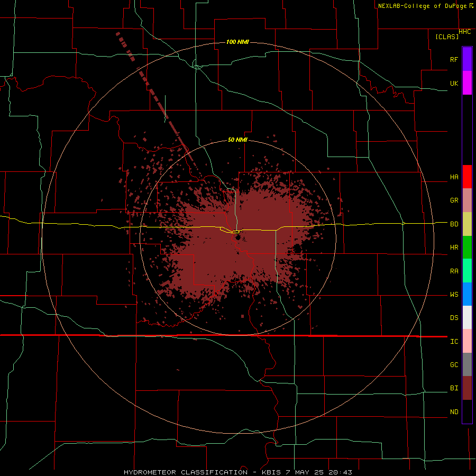Click the WS blue legend swatch

tap(467, 294)
